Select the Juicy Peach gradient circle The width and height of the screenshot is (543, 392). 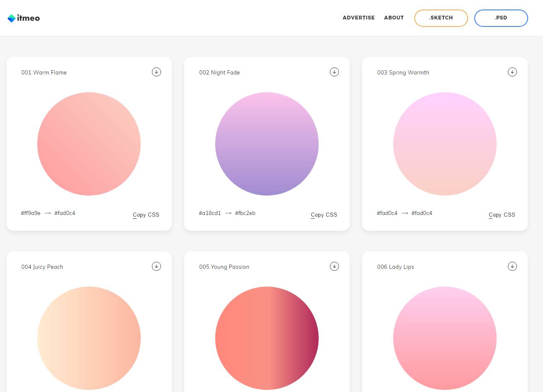click(89, 338)
